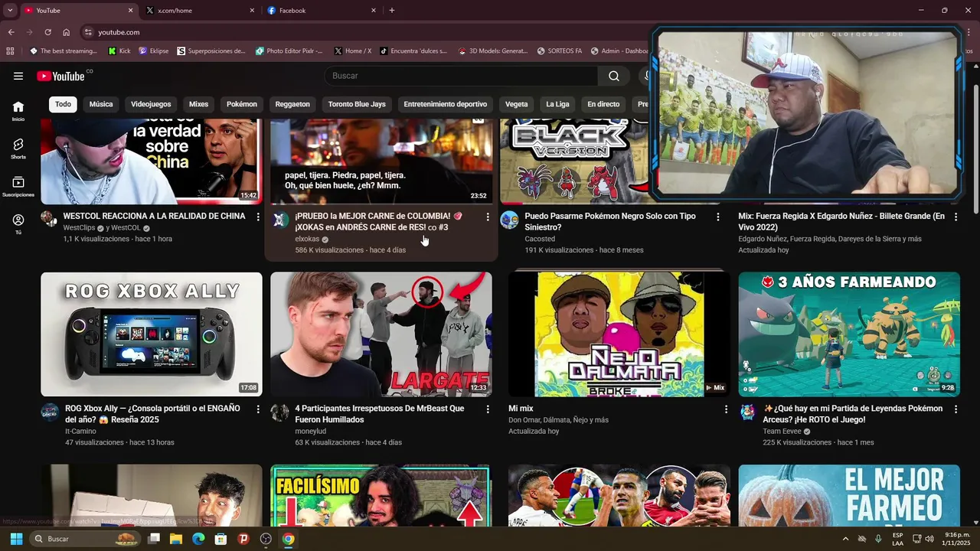
Task: Open options menu for MrBeast participants video
Action: pos(488,409)
